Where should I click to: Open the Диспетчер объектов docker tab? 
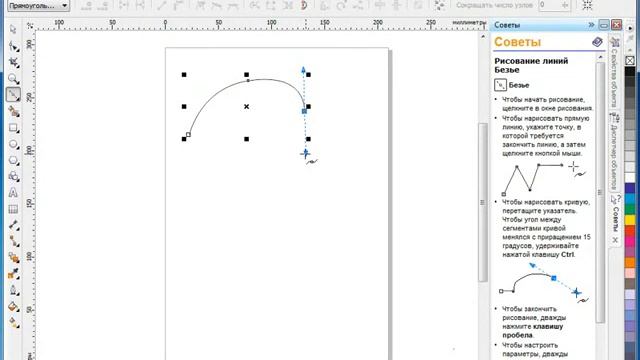pyautogui.click(x=615, y=151)
